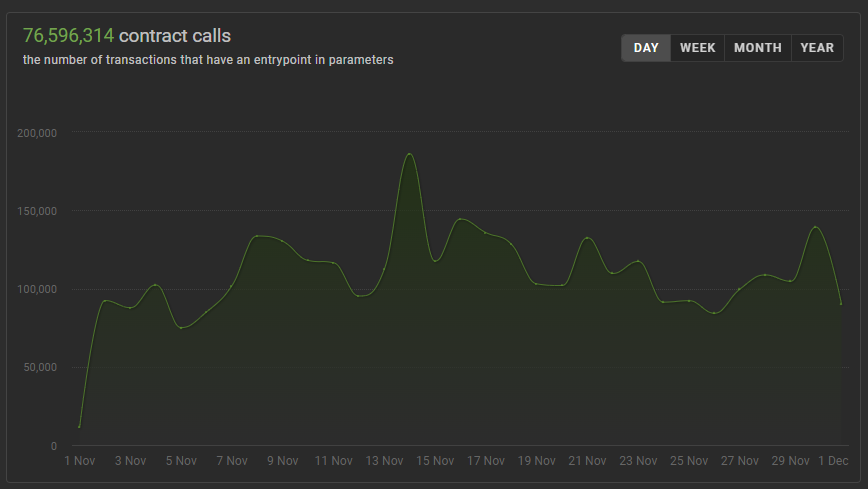
Task: Click the data point dip at 5 Nov
Action: [x=181, y=328]
